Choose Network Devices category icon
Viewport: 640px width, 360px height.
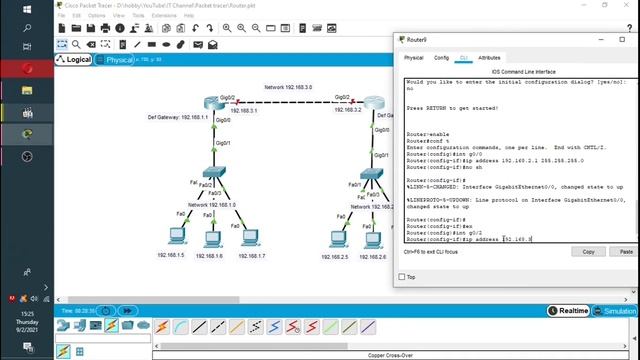63,325
